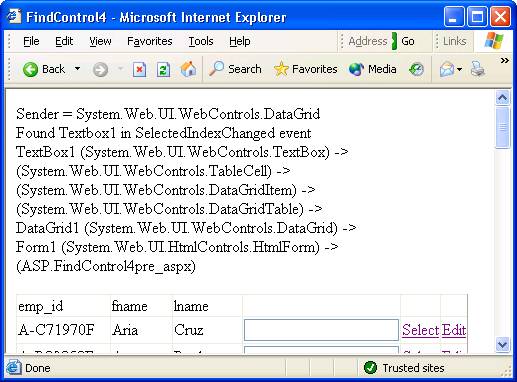Open the Tools menu
This screenshot has height=382, width=517.
(201, 41)
